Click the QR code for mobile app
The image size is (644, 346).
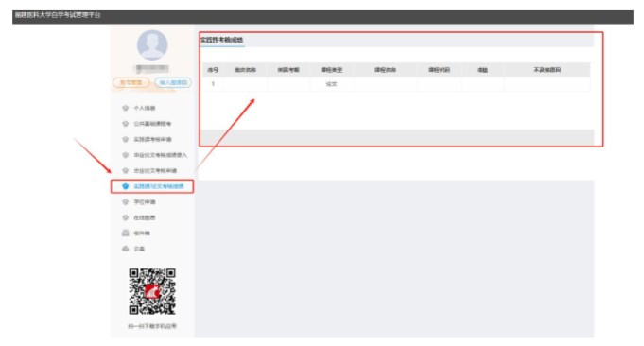(x=152, y=291)
